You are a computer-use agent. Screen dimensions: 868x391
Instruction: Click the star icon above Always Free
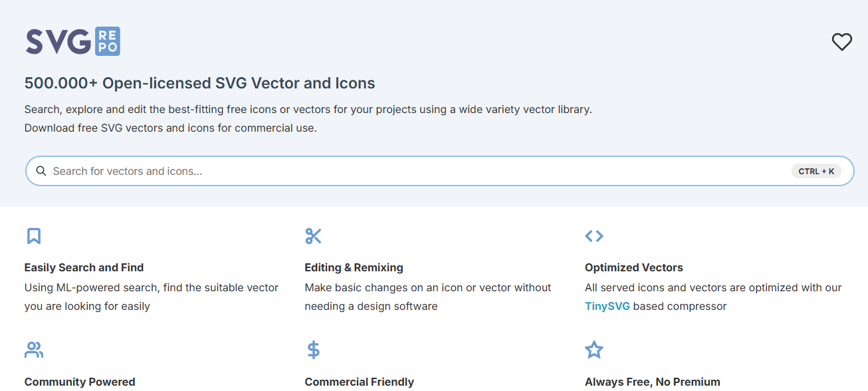[x=594, y=350]
